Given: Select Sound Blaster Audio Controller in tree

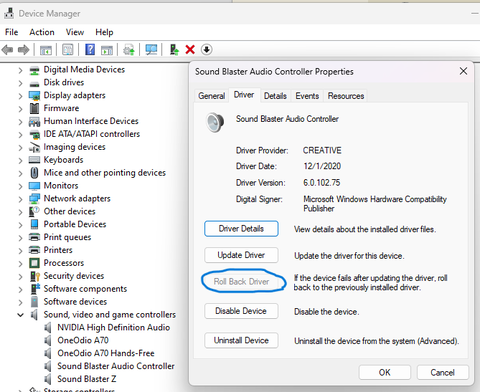Looking at the screenshot, I should click(116, 366).
